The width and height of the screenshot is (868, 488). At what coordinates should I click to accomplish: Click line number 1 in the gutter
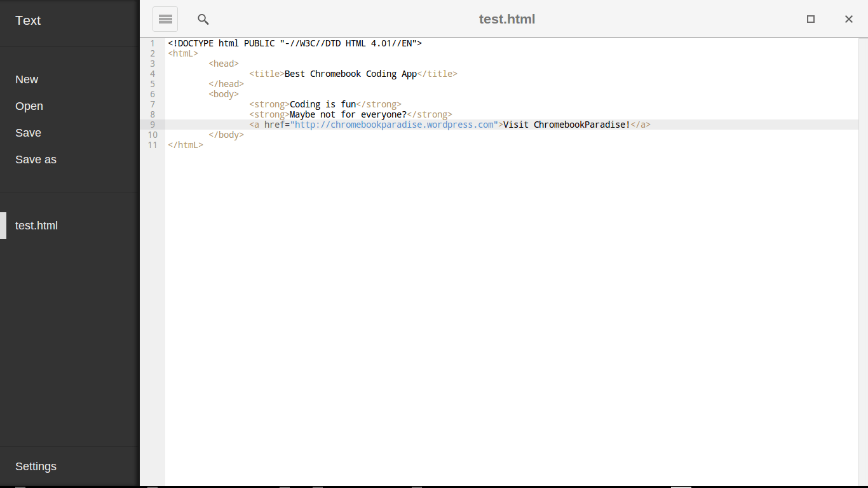tap(153, 43)
